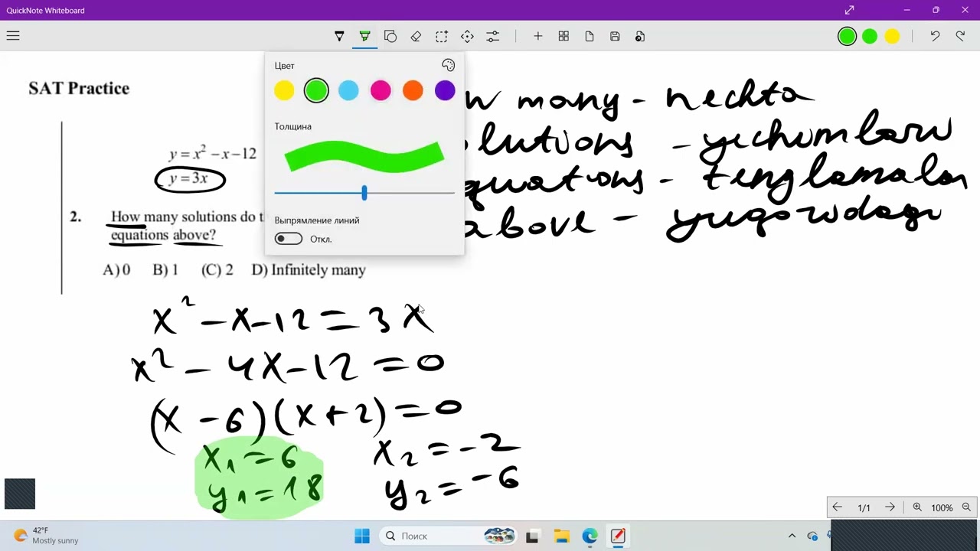Open the shapes tool
980x551 pixels.
[390, 36]
